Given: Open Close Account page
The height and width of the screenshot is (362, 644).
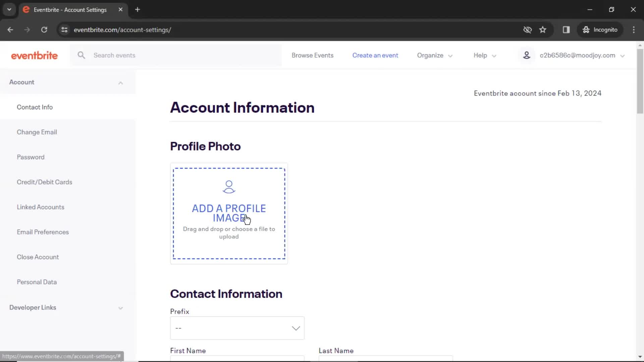Looking at the screenshot, I should [38, 257].
